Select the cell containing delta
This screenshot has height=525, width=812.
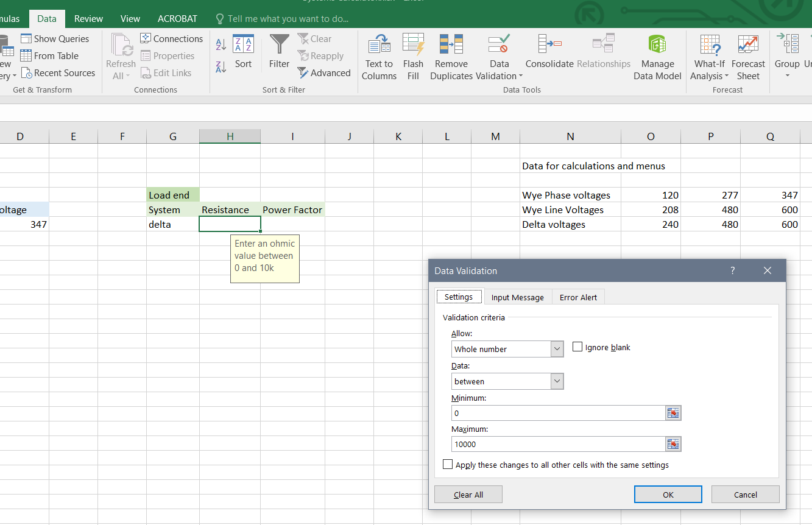click(173, 224)
